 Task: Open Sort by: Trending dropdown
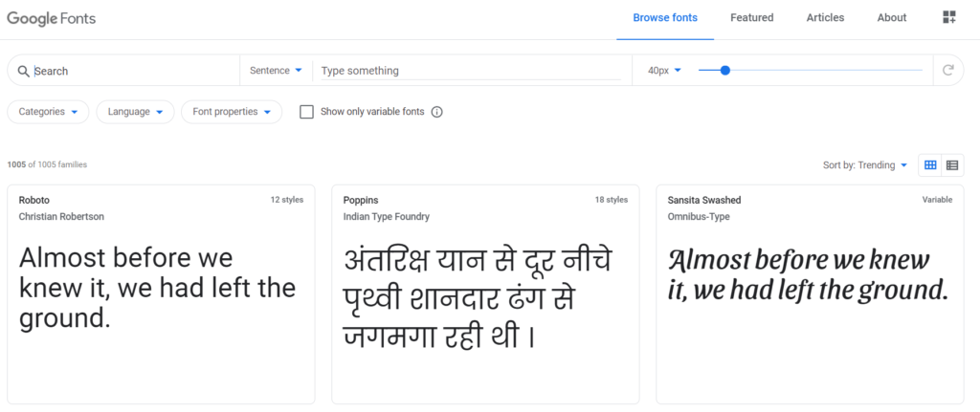(864, 165)
